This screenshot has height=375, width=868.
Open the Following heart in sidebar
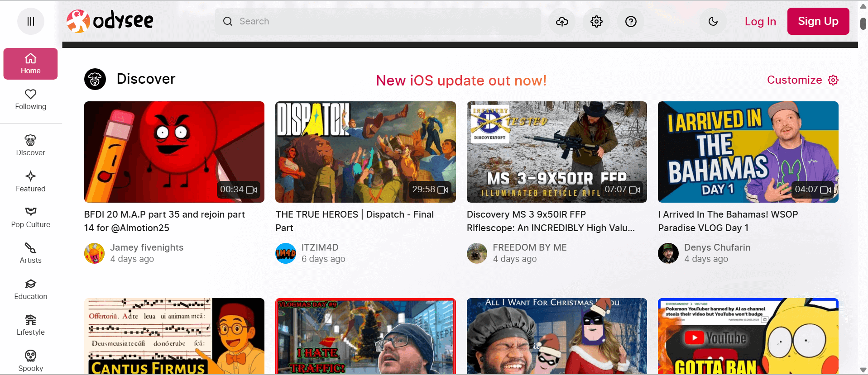pyautogui.click(x=31, y=100)
